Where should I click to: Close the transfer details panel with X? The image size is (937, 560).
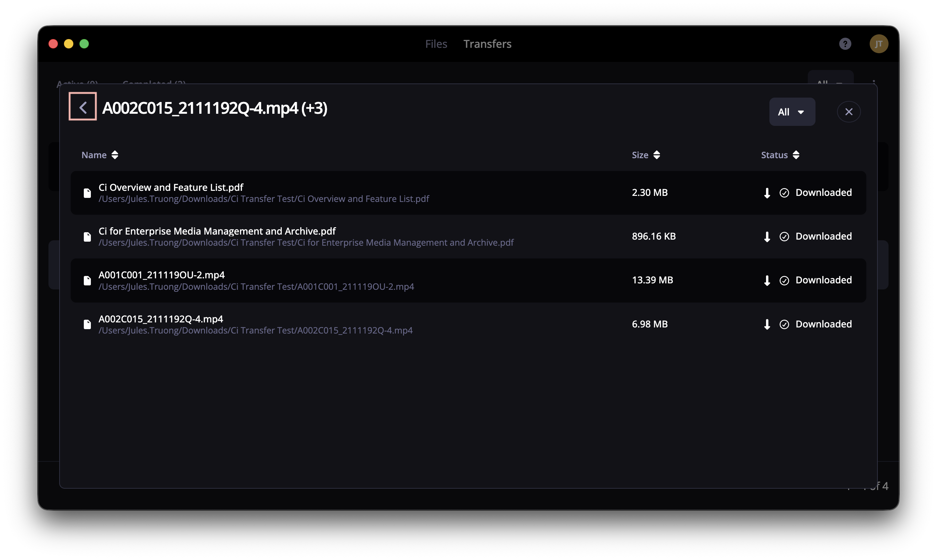848,112
